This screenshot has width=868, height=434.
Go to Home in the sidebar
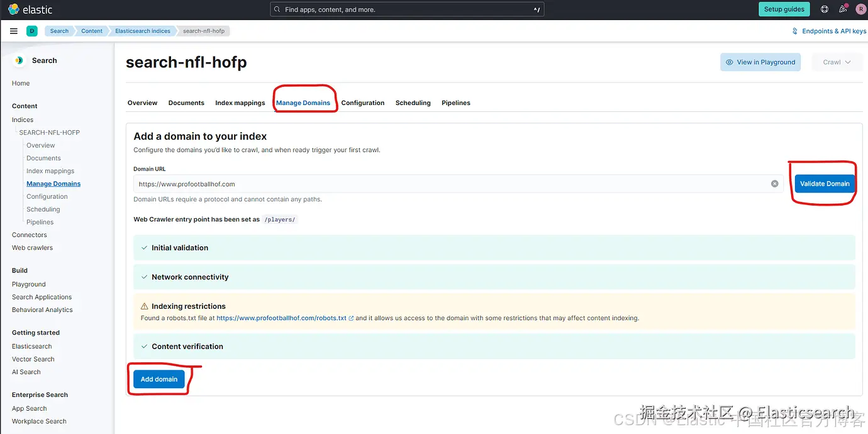pos(21,83)
